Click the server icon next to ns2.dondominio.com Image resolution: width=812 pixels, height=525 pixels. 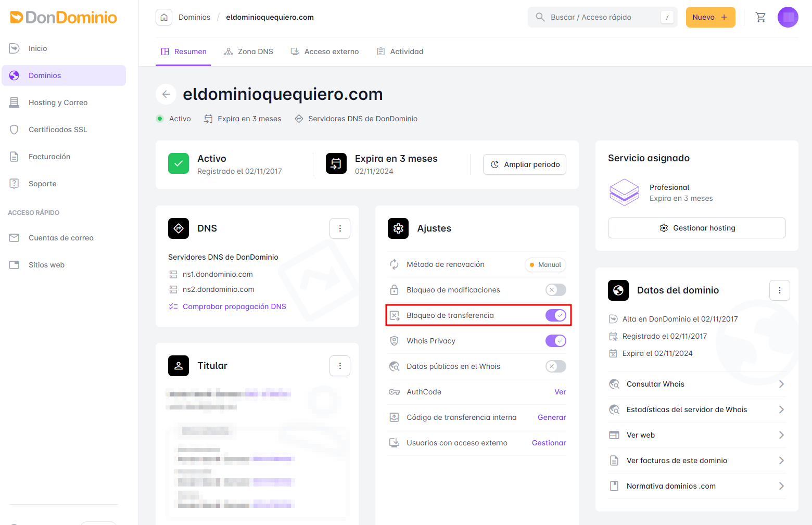[x=173, y=289]
